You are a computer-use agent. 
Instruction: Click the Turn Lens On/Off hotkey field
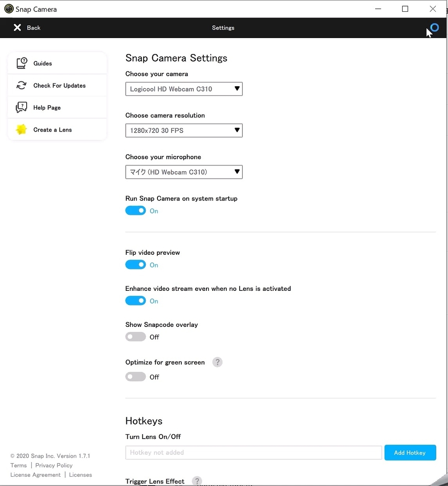point(254,452)
